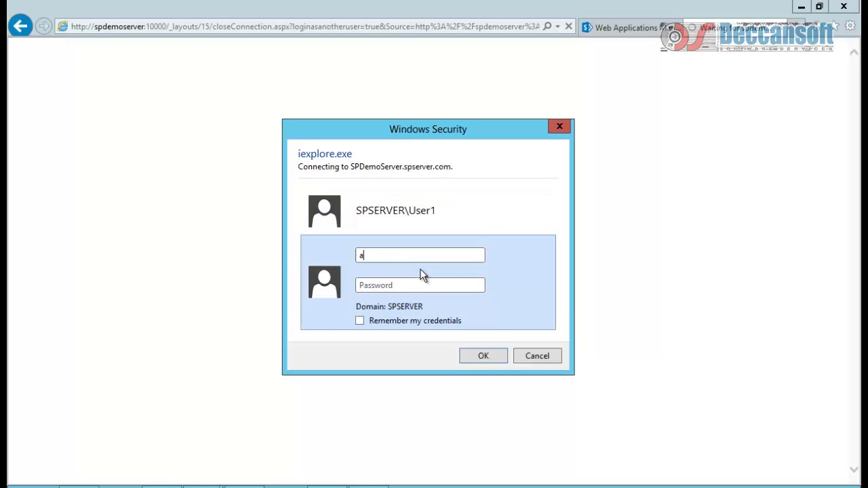Click the 'Domain: SPSERVER' text

(x=389, y=306)
